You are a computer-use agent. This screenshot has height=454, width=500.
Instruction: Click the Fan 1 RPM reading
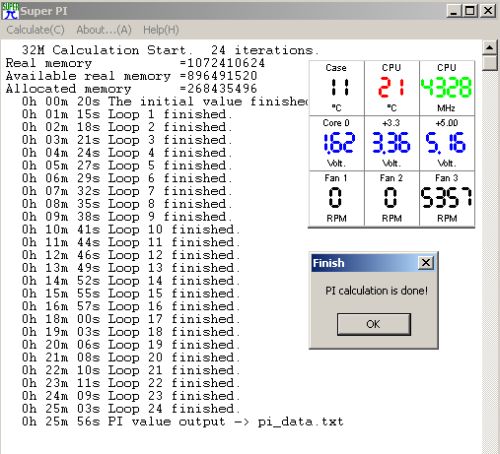[335, 197]
